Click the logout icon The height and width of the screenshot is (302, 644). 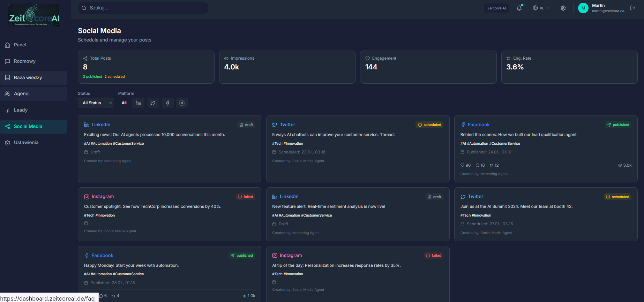click(632, 8)
